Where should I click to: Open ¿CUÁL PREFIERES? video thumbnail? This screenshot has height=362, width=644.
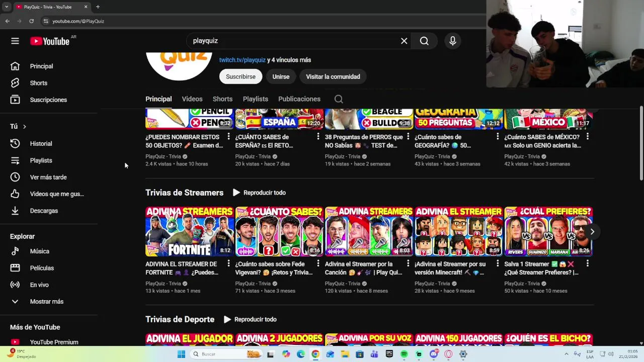click(548, 232)
